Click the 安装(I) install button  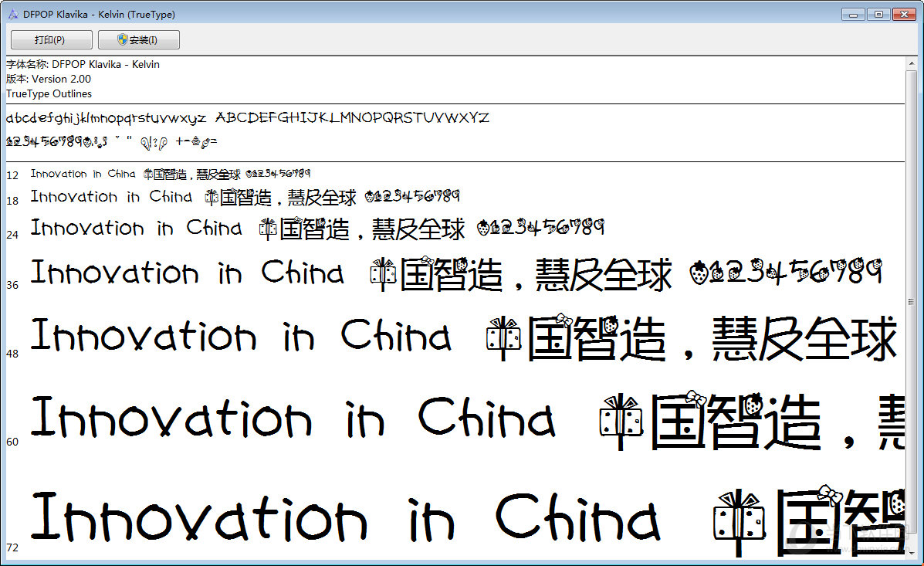(x=138, y=40)
